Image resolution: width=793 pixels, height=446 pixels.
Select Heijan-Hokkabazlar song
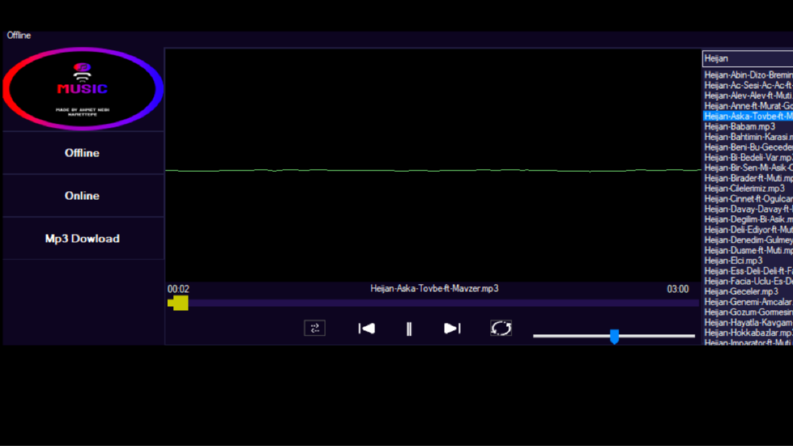pos(748,333)
